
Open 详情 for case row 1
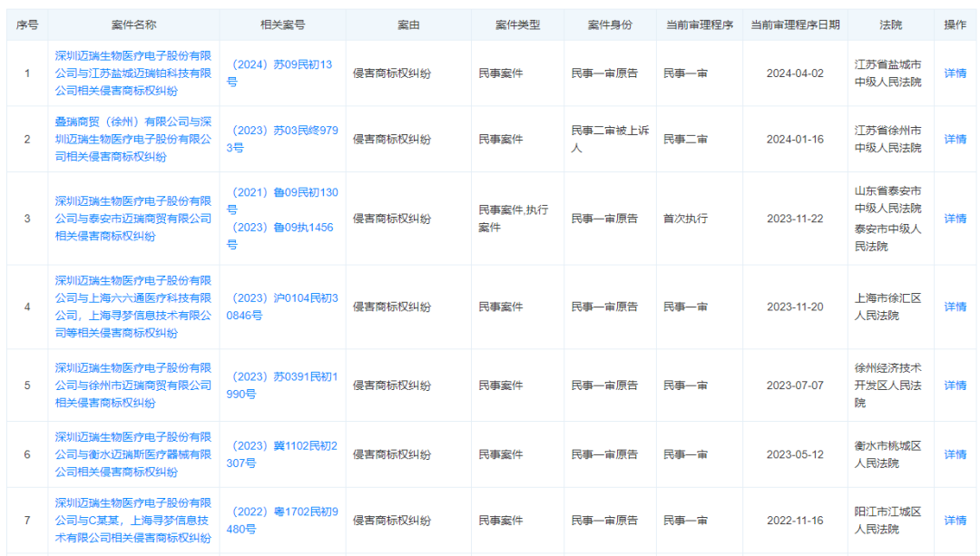(955, 73)
